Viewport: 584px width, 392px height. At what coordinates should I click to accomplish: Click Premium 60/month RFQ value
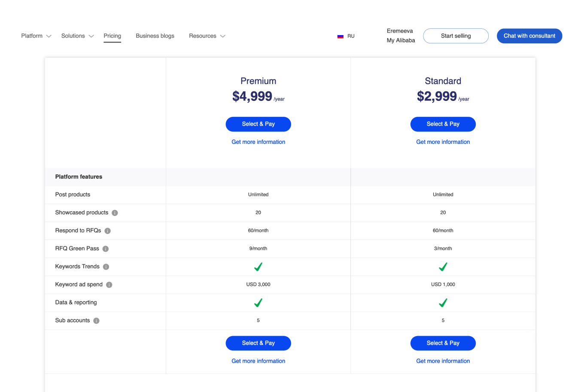tap(258, 231)
